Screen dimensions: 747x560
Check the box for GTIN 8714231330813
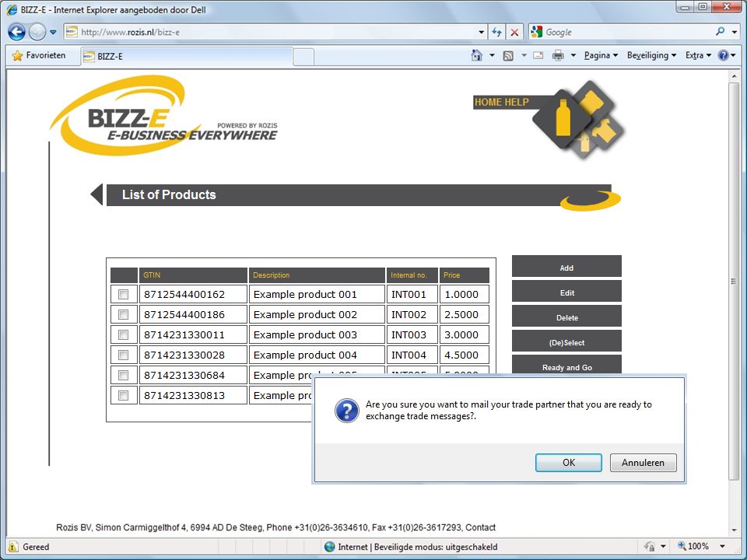click(x=124, y=395)
